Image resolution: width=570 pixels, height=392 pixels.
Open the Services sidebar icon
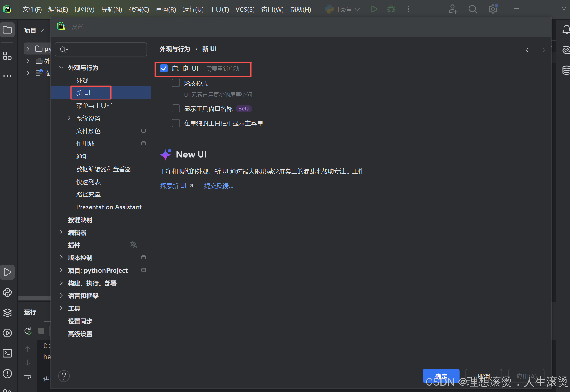[7, 333]
